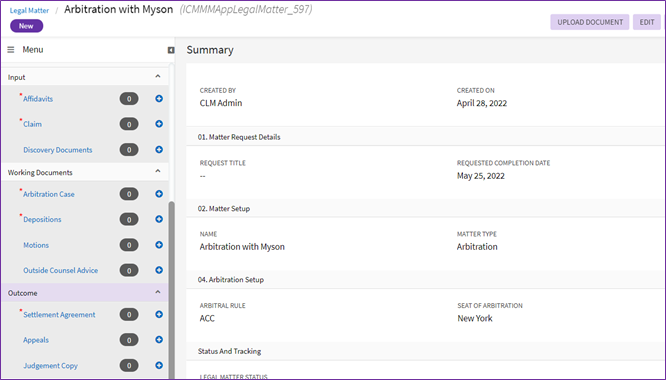Click the ICMMMAppLegalMatter_597 identifier
This screenshot has width=666, height=380.
click(246, 9)
